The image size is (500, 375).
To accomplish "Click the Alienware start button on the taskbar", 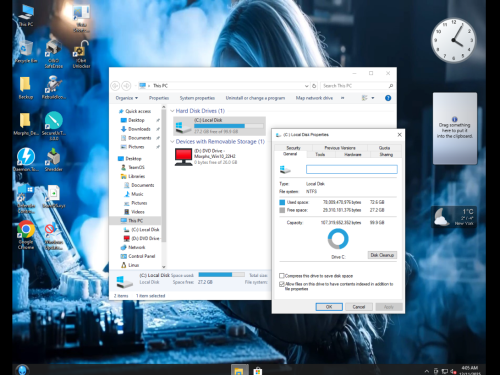I will [x=22, y=370].
